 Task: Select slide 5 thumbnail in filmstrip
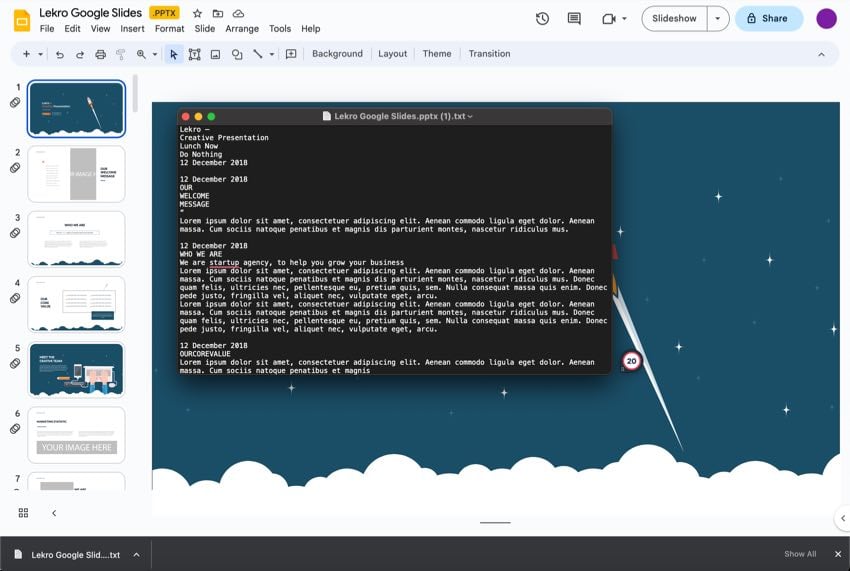pyautogui.click(x=77, y=369)
